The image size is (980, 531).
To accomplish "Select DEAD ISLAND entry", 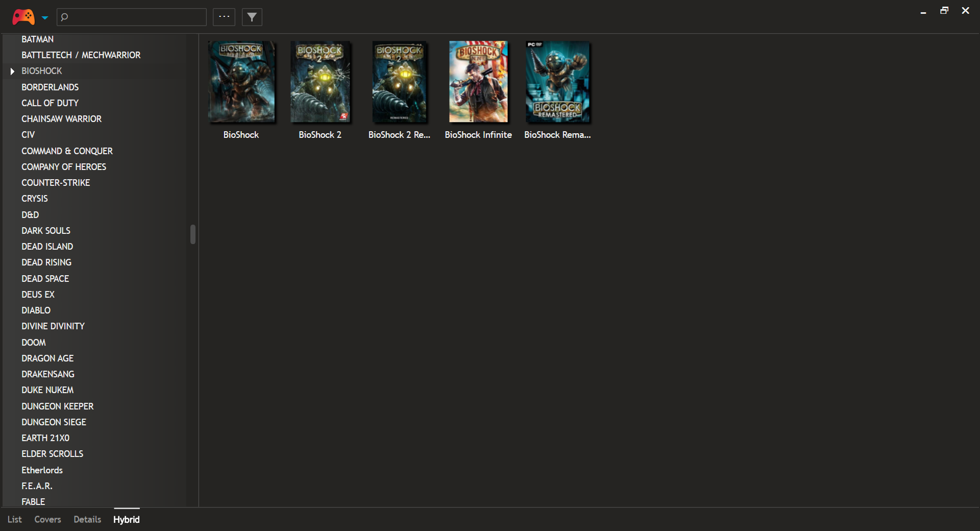I will (x=47, y=247).
